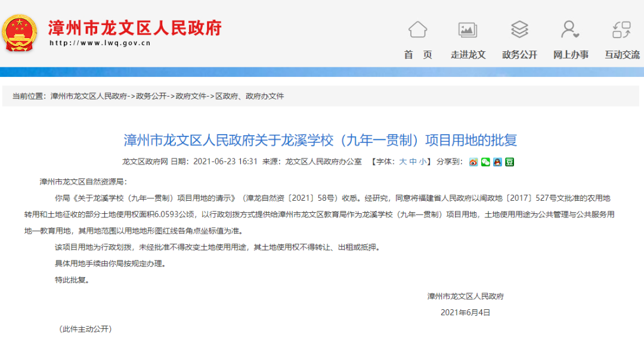Open the 首页 text label in navigation
The height and width of the screenshot is (342, 644).
click(x=417, y=55)
